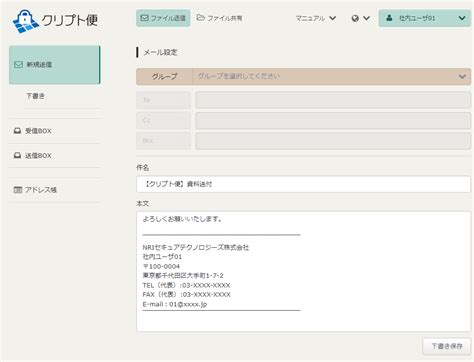
Task: Click the globe language icon
Action: (355, 18)
